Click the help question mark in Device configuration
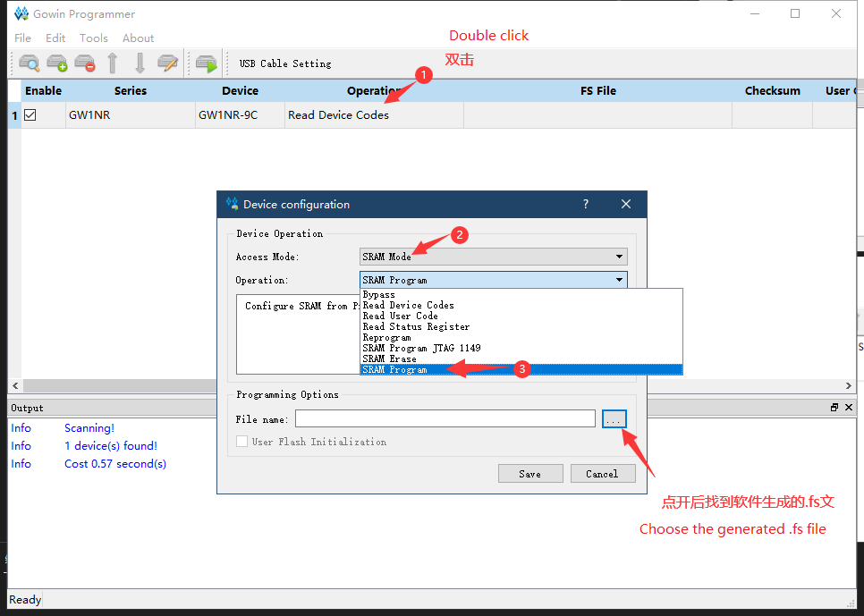 [x=586, y=204]
